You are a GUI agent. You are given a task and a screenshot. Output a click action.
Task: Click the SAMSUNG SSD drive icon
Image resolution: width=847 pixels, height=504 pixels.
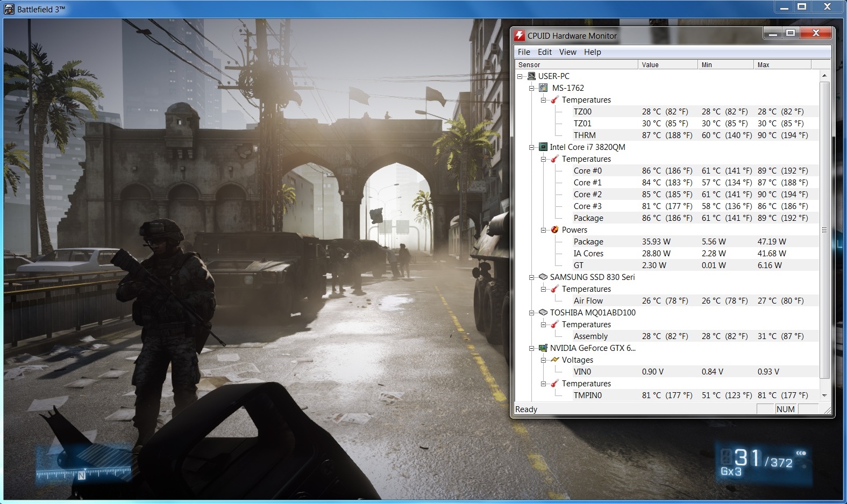[x=543, y=277]
